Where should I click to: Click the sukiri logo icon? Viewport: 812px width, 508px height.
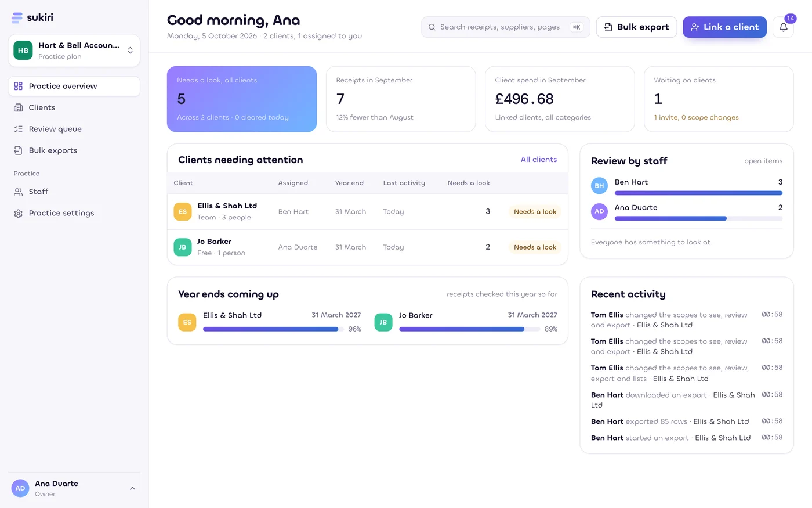click(x=17, y=17)
